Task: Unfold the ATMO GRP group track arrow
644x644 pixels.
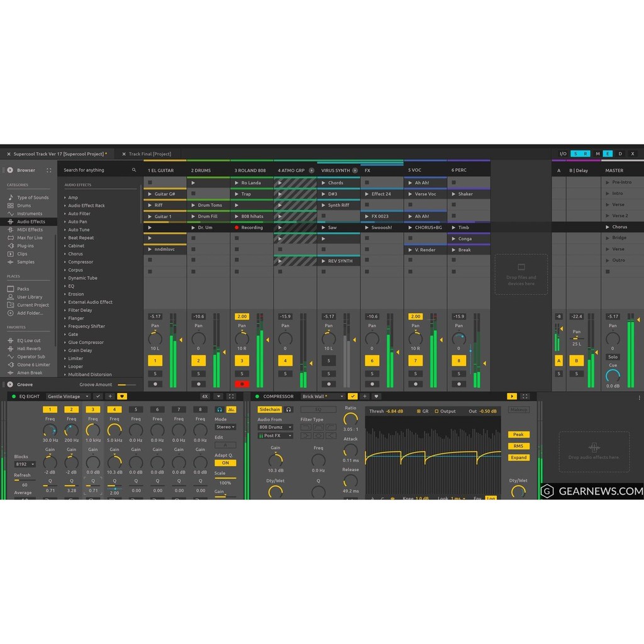Action: (311, 170)
